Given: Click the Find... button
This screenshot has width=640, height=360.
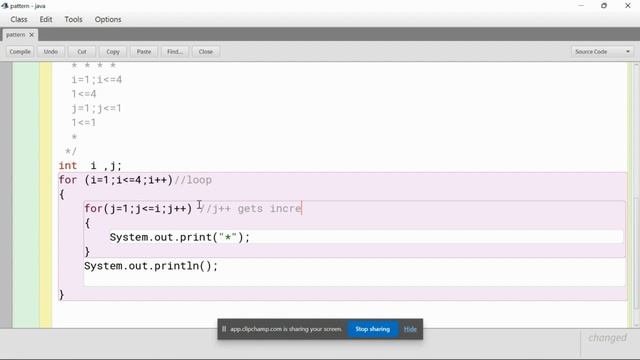Looking at the screenshot, I should click(x=175, y=52).
